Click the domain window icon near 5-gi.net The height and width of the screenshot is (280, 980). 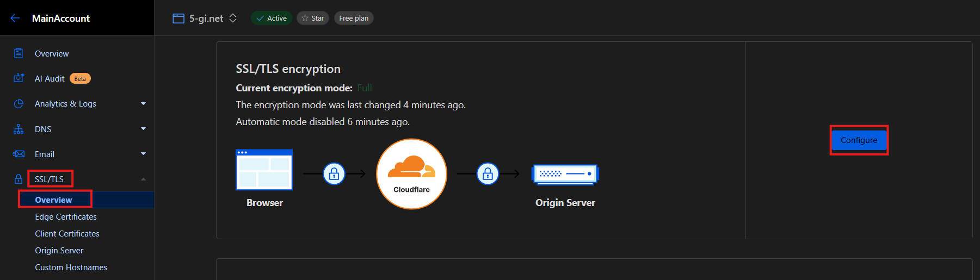[x=178, y=18]
